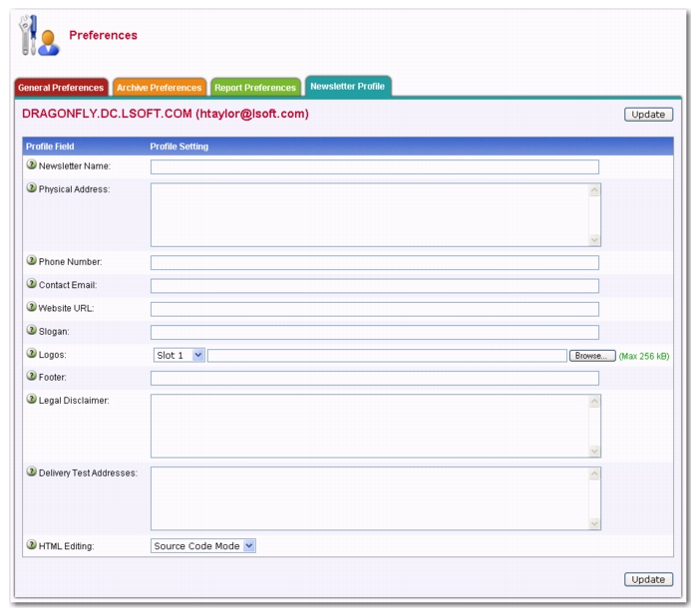Click help icon beside Legal Disclaimer
The width and height of the screenshot is (700, 612).
31,400
